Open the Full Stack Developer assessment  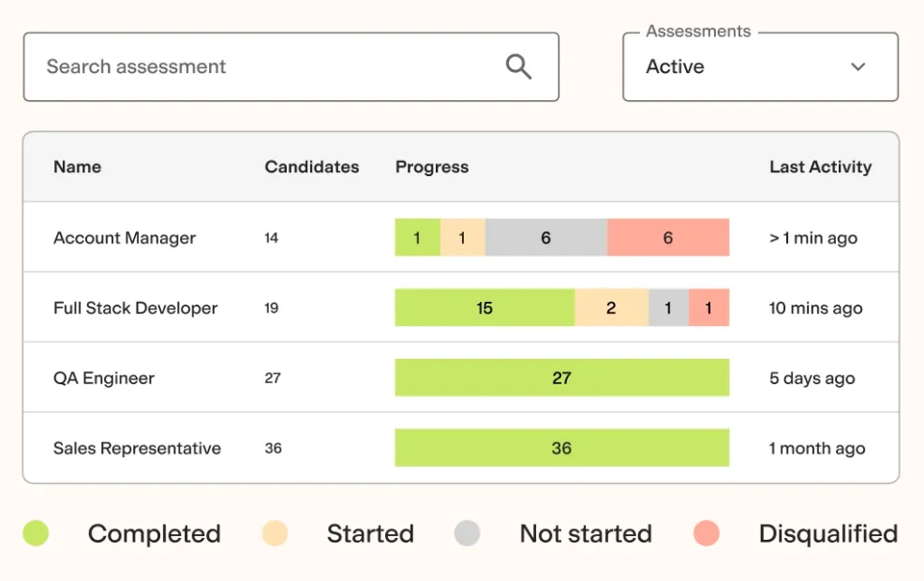point(136,307)
